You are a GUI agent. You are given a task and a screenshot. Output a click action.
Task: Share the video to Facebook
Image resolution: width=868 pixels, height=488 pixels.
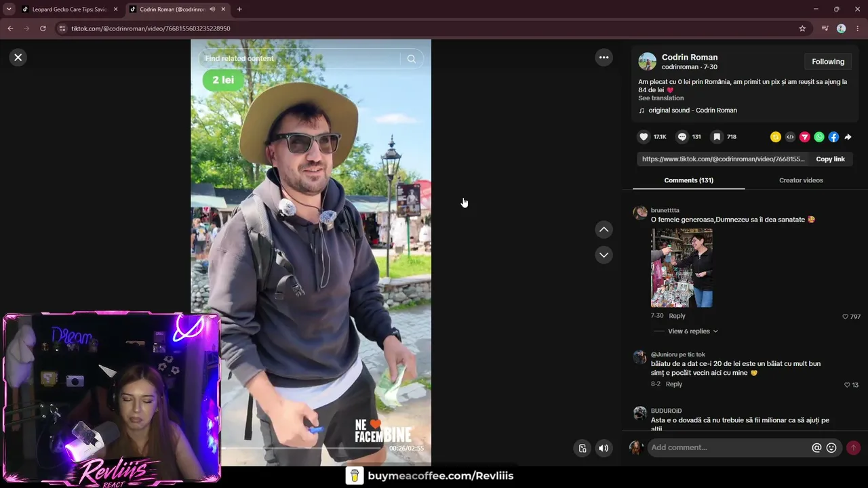pos(833,137)
